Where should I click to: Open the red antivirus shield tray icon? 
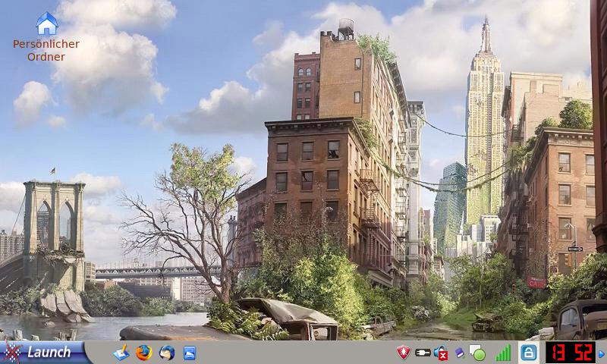(x=404, y=353)
